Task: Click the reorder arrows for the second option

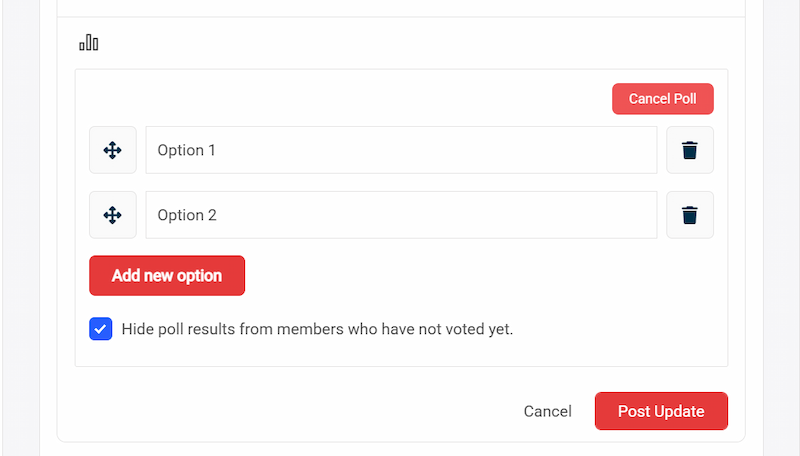Action: (x=113, y=215)
